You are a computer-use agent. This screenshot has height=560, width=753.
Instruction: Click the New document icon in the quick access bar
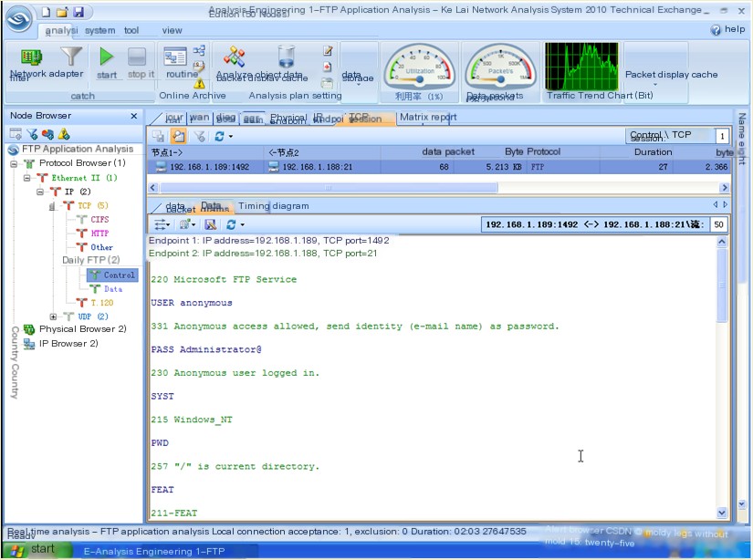pyautogui.click(x=47, y=12)
